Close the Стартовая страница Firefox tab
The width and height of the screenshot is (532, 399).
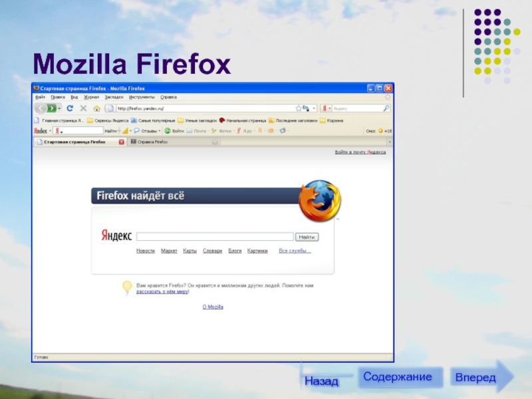(121, 142)
